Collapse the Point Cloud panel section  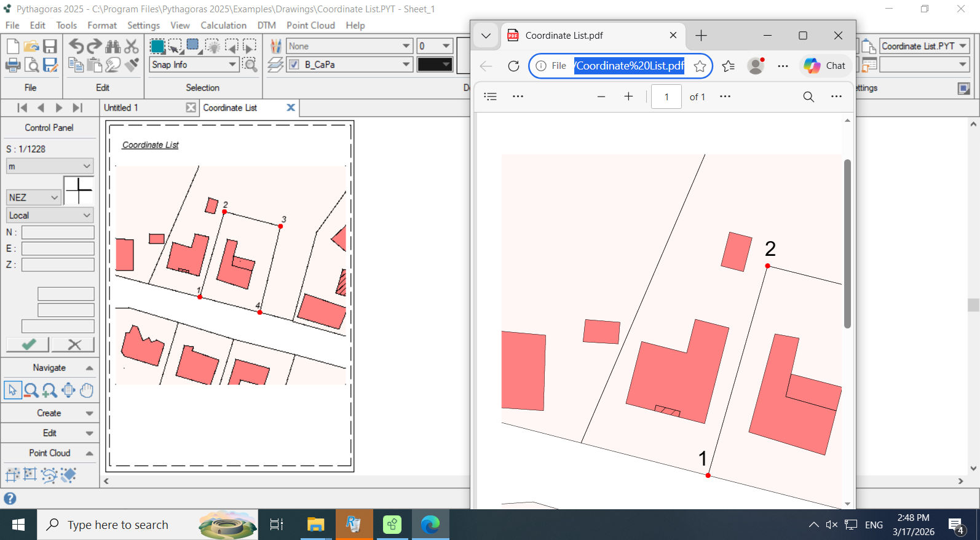50,453
